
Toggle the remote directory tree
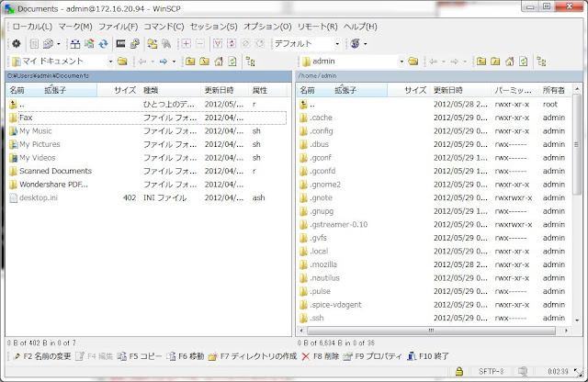(x=541, y=62)
